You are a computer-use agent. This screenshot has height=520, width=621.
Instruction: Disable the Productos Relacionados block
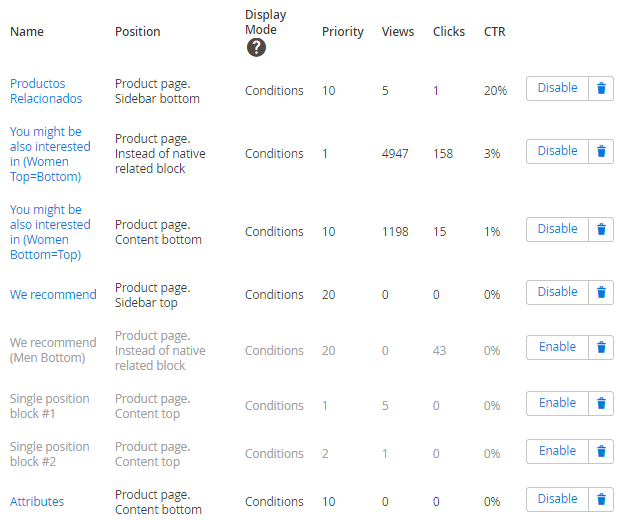coord(557,88)
